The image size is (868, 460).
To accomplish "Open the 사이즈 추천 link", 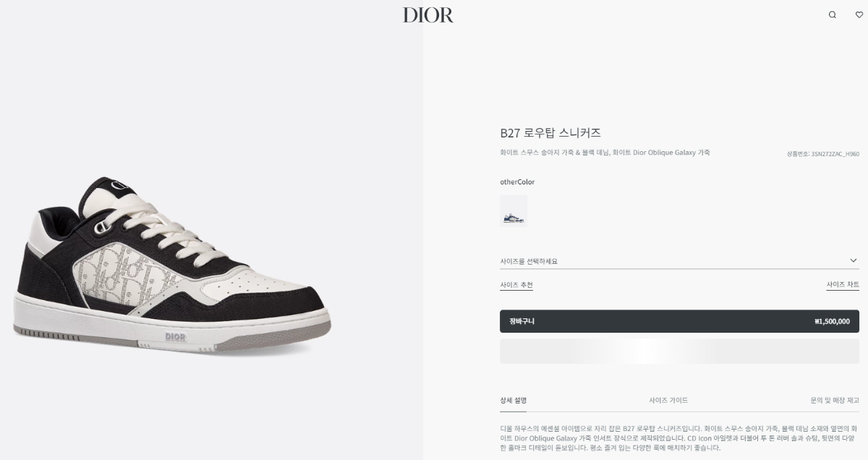I will click(516, 285).
